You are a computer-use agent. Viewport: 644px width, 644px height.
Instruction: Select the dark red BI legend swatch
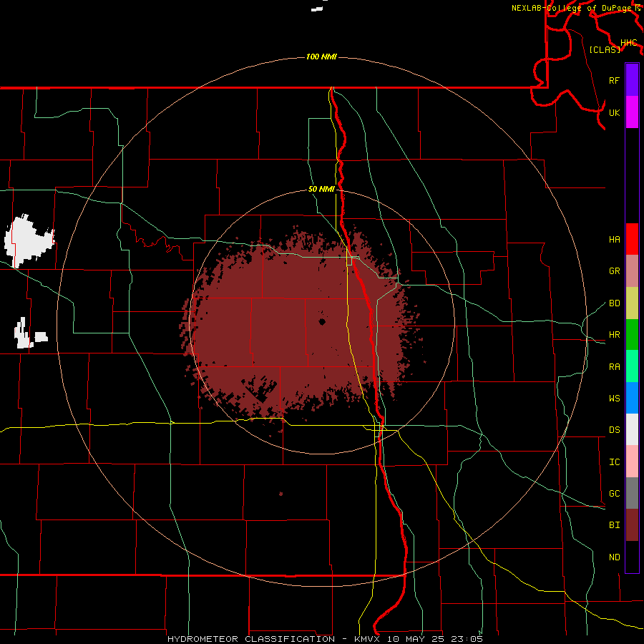(x=632, y=525)
